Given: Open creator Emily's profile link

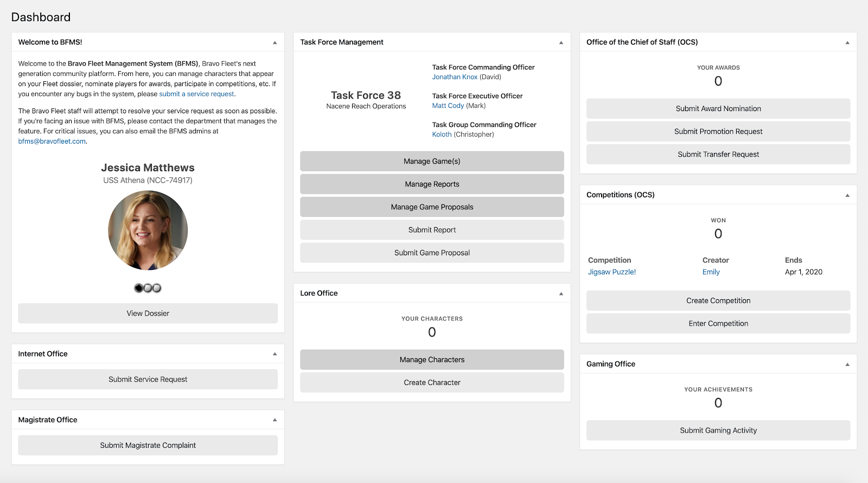Looking at the screenshot, I should pyautogui.click(x=711, y=272).
